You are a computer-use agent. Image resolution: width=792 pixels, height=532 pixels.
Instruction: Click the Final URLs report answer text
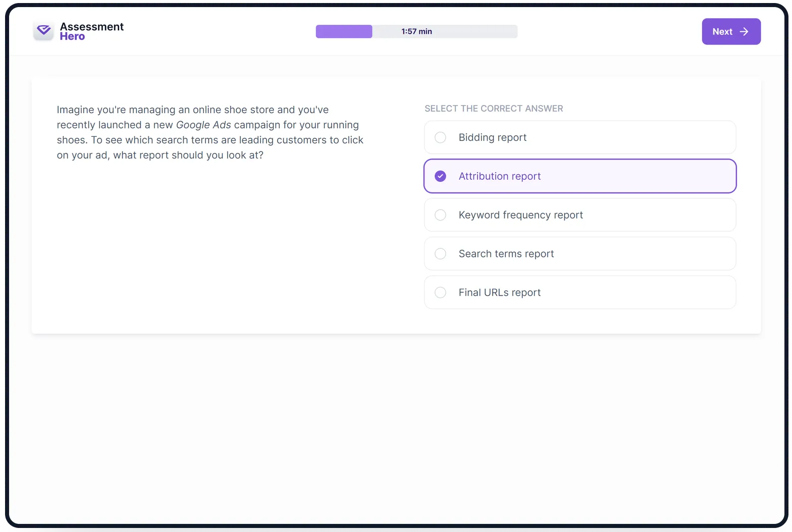click(499, 293)
